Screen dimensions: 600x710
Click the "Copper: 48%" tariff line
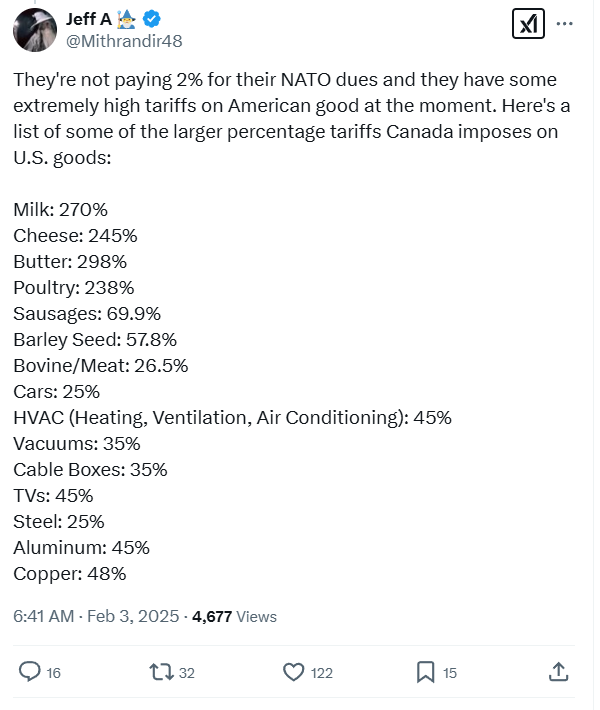(70, 573)
